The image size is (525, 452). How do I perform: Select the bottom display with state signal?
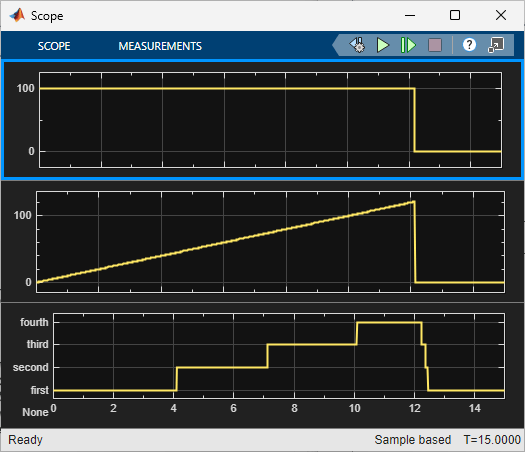(279, 356)
